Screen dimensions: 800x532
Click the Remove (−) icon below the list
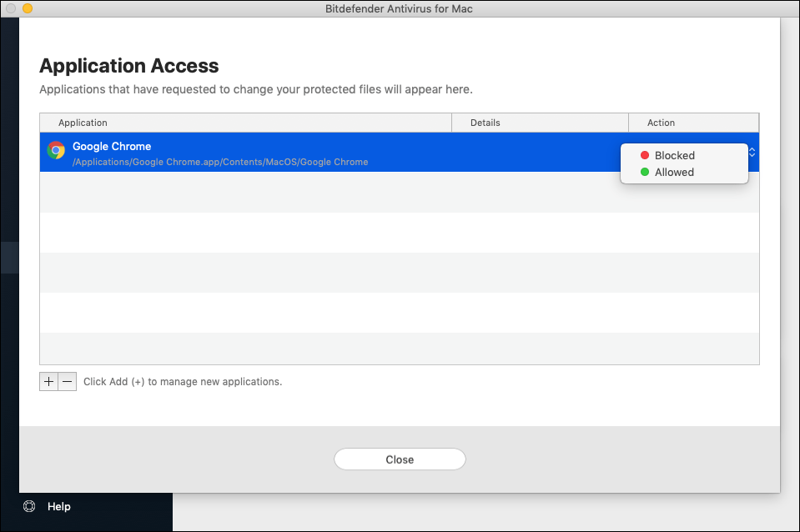pyautogui.click(x=66, y=381)
